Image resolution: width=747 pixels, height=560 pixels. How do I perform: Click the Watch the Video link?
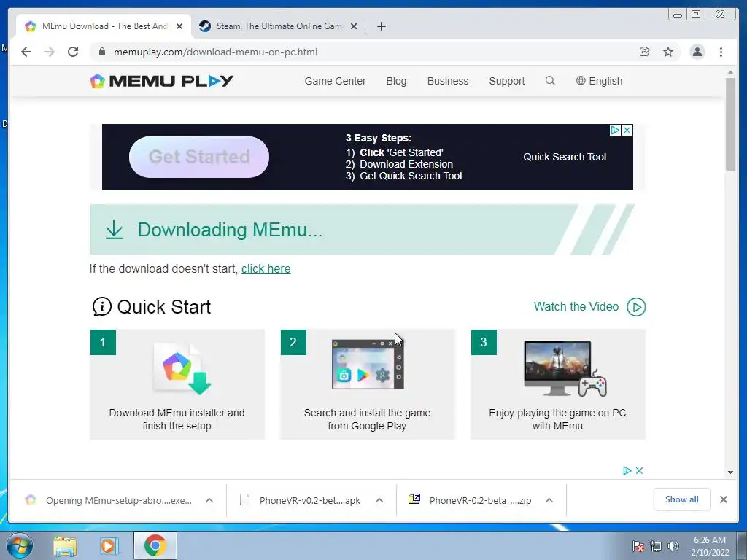point(576,306)
